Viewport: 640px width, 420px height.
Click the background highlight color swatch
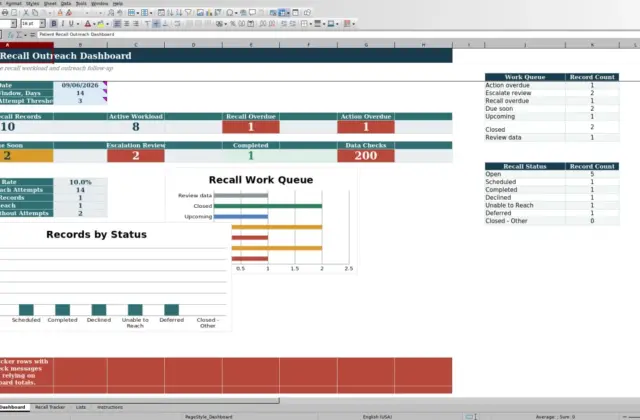point(101,24)
